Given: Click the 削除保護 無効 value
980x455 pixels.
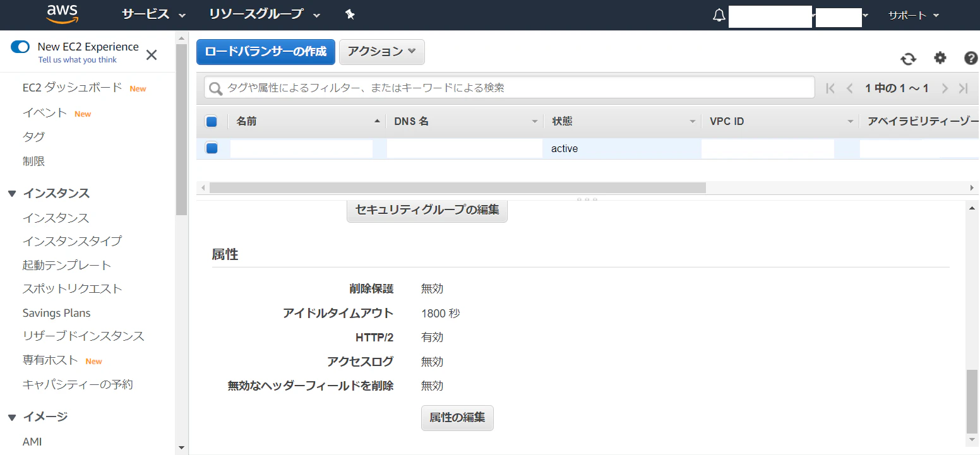Looking at the screenshot, I should coord(433,289).
